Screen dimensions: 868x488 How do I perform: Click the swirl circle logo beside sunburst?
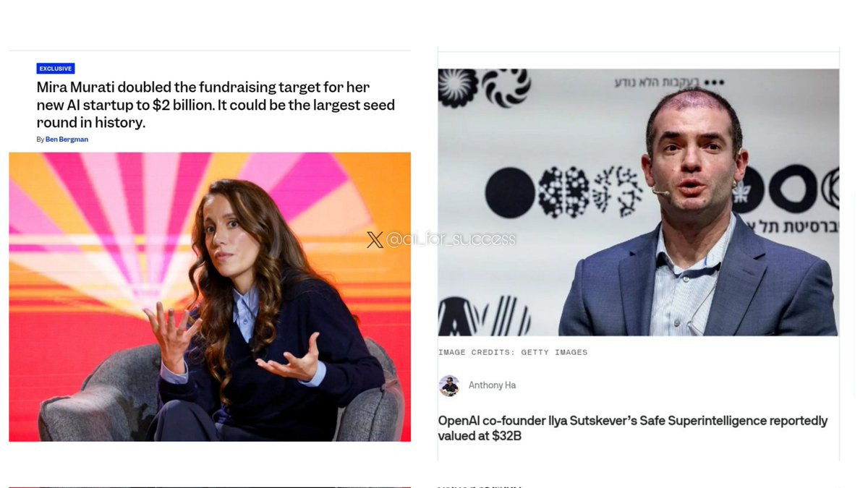[506, 88]
